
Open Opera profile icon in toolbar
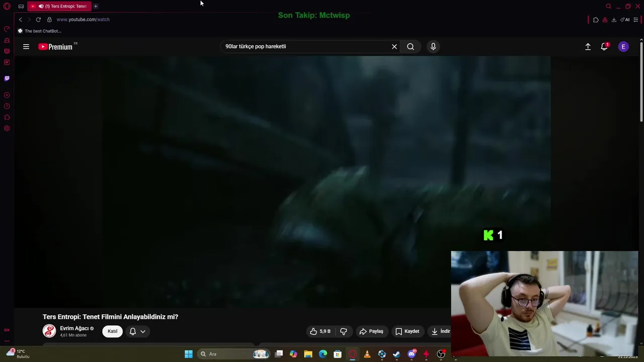pyautogui.click(x=605, y=20)
